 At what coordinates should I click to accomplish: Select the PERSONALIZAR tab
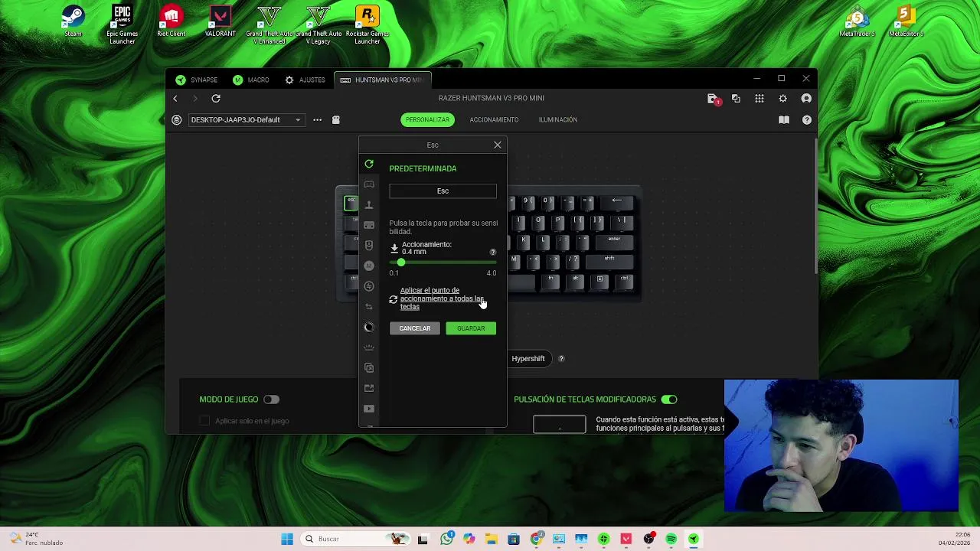tap(427, 119)
